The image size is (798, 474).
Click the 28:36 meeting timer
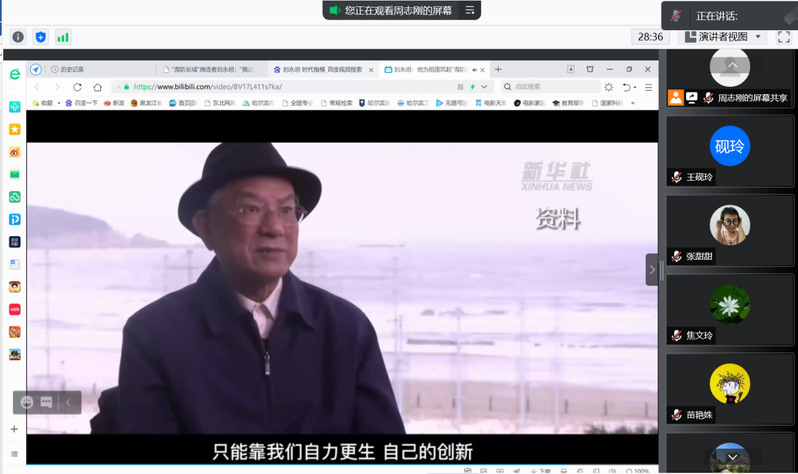(x=650, y=37)
